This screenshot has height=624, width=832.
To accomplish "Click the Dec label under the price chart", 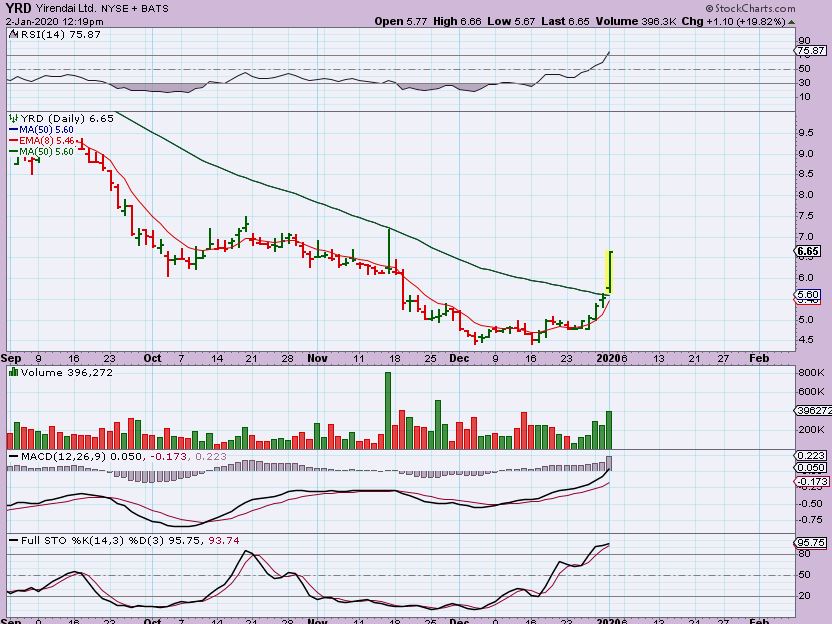I will 459,358.
